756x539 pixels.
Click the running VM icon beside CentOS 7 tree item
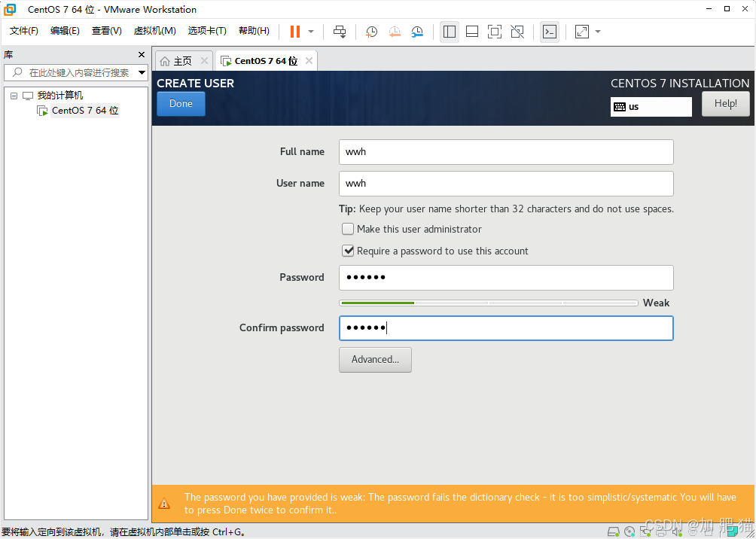click(x=42, y=111)
